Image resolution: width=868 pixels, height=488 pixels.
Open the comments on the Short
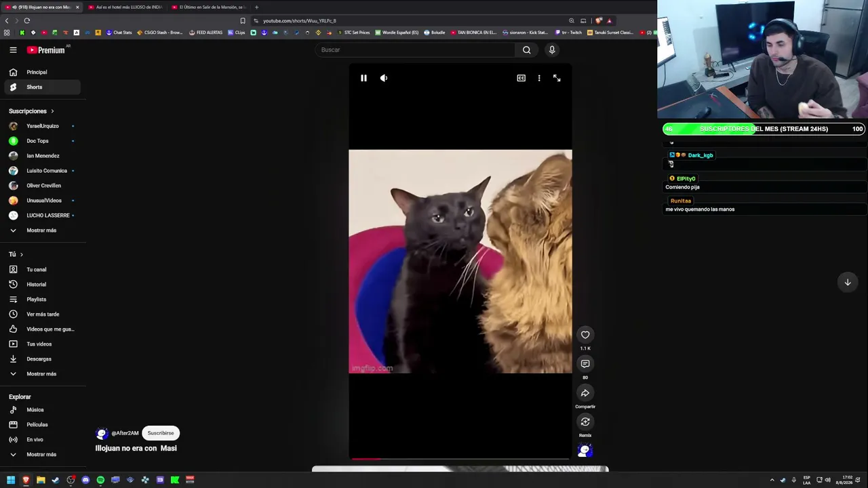[x=585, y=364]
